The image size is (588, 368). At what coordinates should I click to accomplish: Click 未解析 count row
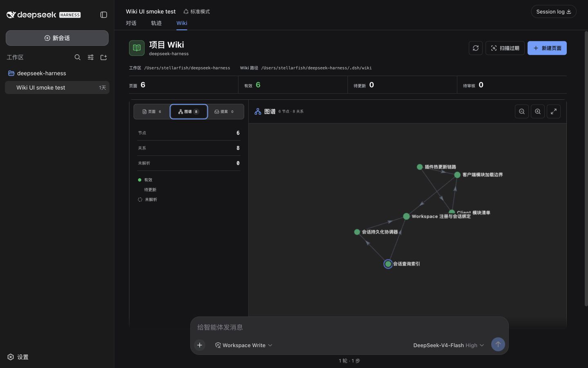tap(189, 163)
